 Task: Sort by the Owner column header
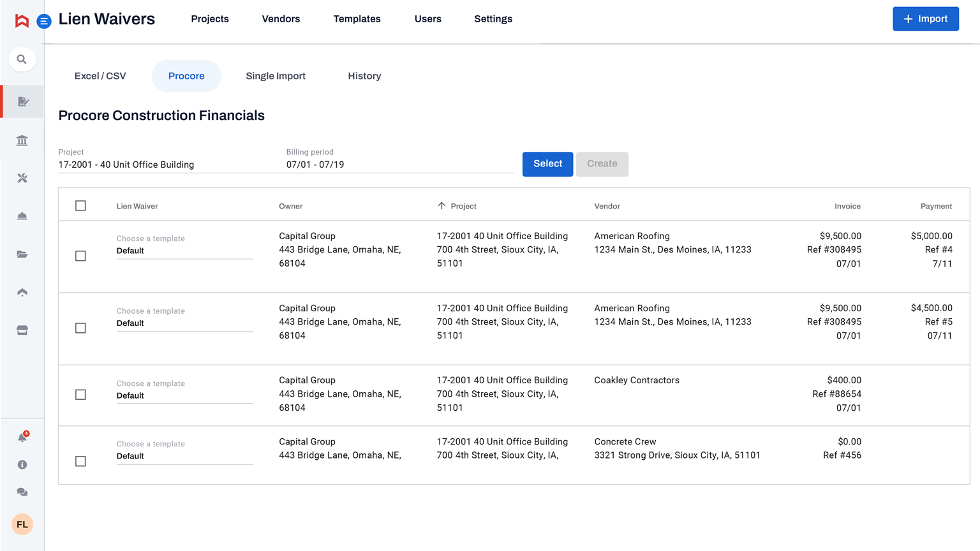click(x=291, y=206)
